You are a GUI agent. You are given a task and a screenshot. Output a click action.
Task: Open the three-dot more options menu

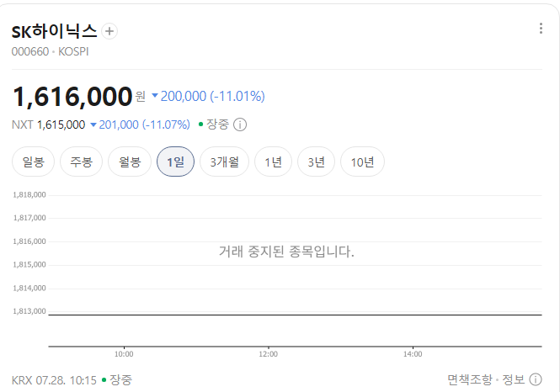point(541,28)
